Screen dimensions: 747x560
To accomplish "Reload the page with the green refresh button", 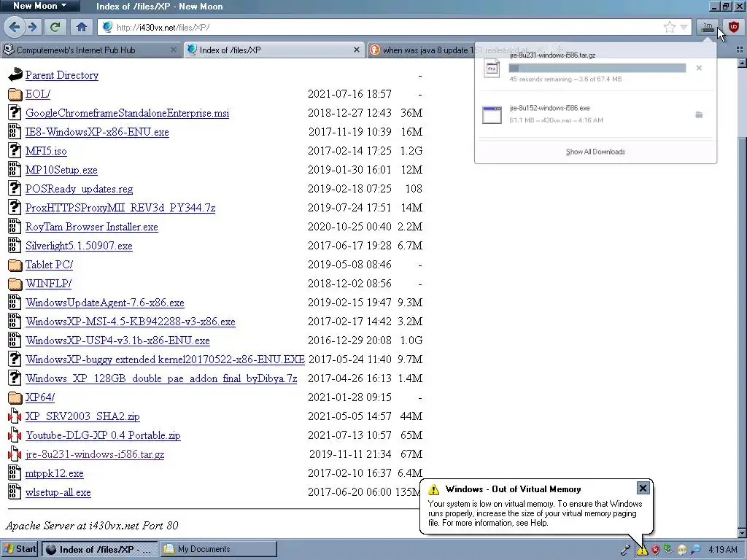I will [x=55, y=27].
